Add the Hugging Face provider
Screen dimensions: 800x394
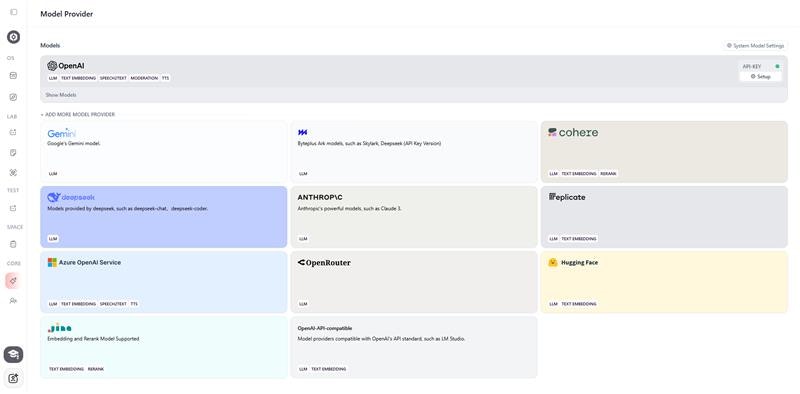tap(664, 282)
